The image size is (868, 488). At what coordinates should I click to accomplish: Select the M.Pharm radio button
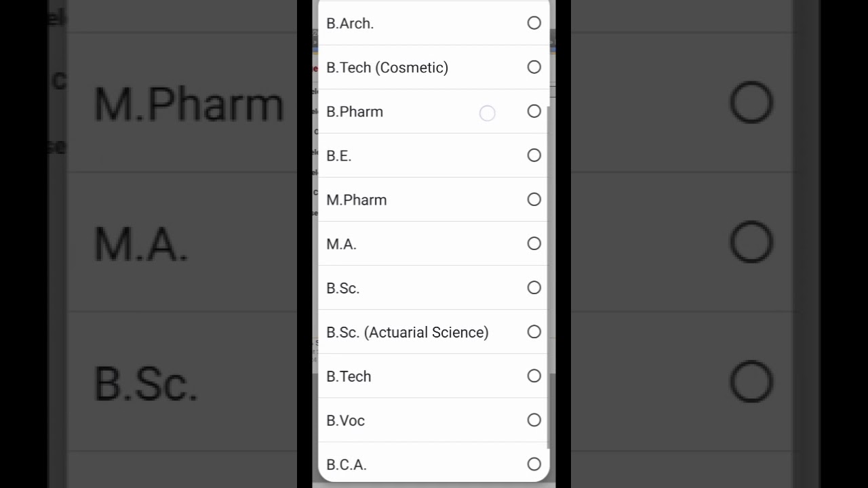click(534, 199)
